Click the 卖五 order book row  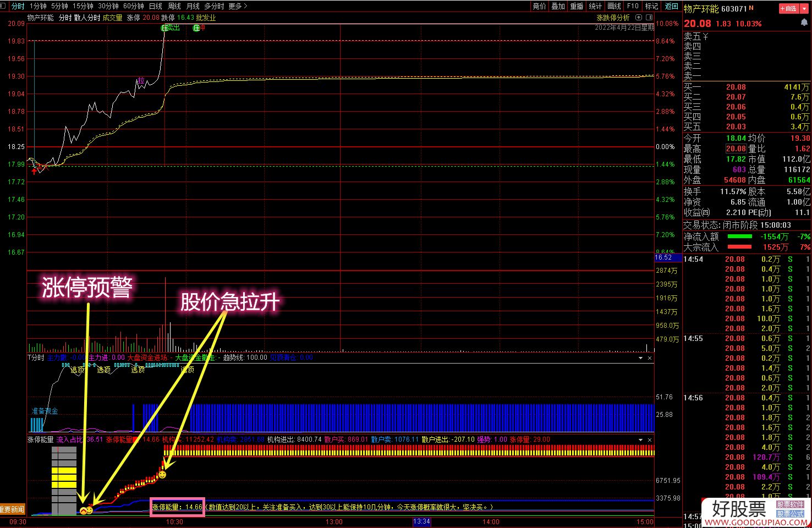pyautogui.click(x=747, y=37)
